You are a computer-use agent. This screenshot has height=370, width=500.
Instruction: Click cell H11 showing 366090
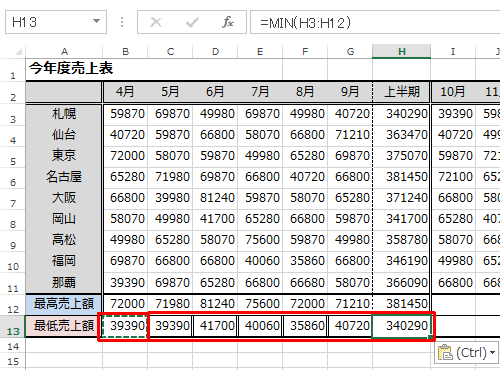coord(402,283)
